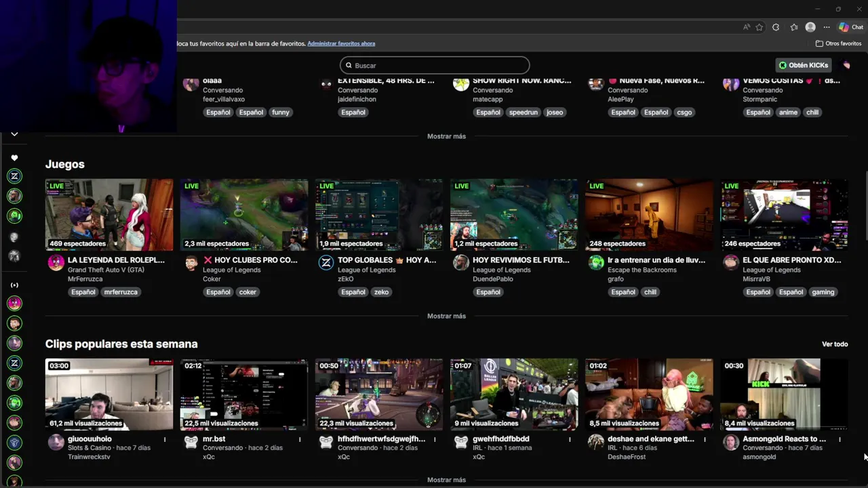The height and width of the screenshot is (488, 868).
Task: Open HOY CLUBES PRO stream thumbnail
Action: pyautogui.click(x=244, y=215)
